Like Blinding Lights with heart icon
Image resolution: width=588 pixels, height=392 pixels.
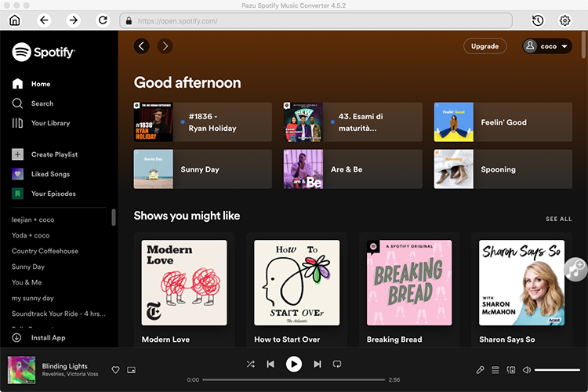tap(115, 369)
